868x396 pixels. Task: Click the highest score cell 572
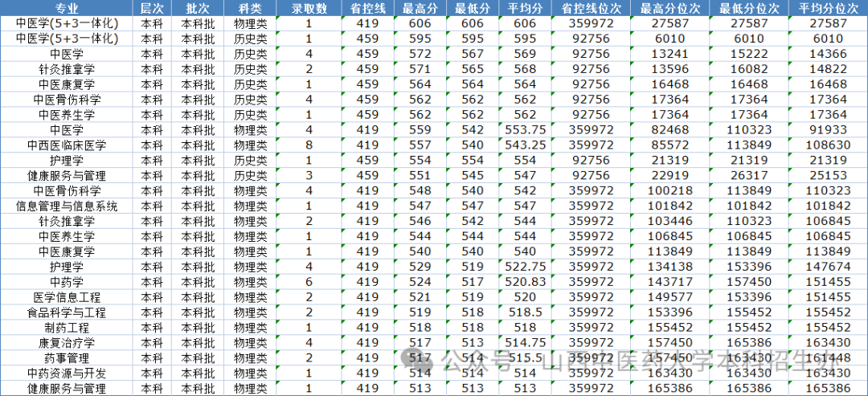click(x=420, y=54)
